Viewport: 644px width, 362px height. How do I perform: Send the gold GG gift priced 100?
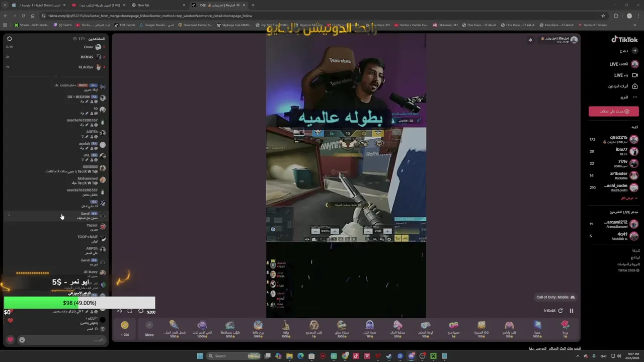(481, 328)
